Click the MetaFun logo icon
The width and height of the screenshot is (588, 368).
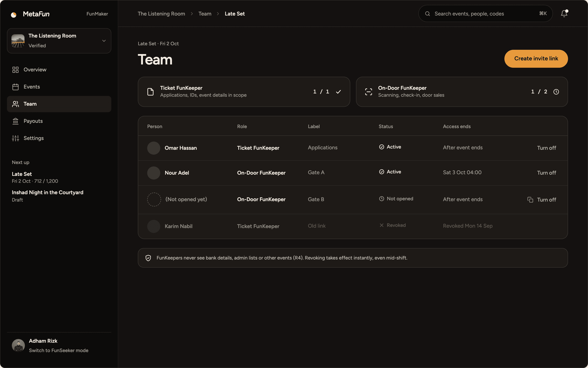pos(14,15)
